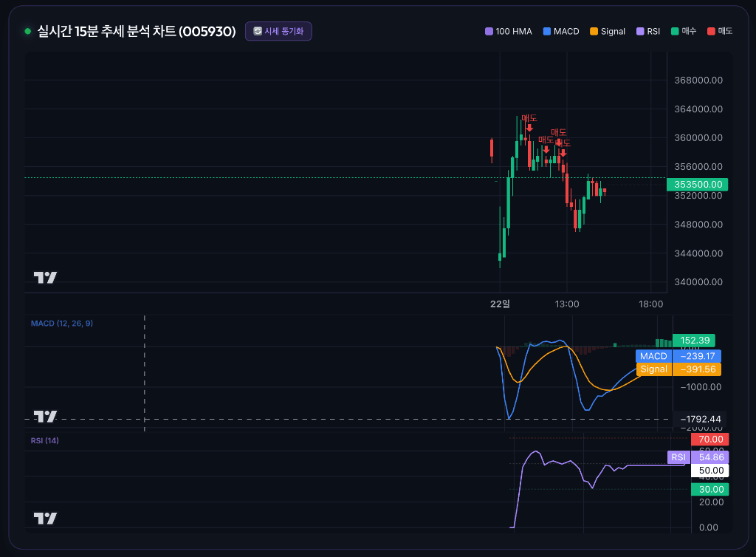756x557 pixels.
Task: Click the 100 HMA legend color swatch
Action: [489, 31]
